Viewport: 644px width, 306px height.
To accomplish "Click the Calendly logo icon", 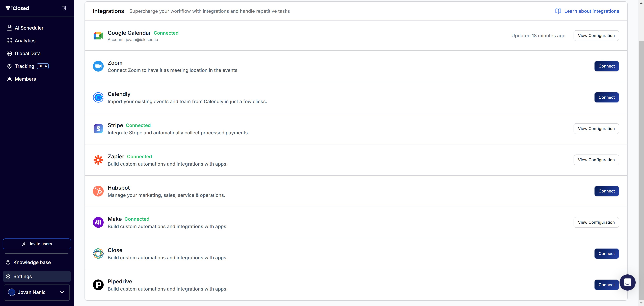I will pos(98,97).
